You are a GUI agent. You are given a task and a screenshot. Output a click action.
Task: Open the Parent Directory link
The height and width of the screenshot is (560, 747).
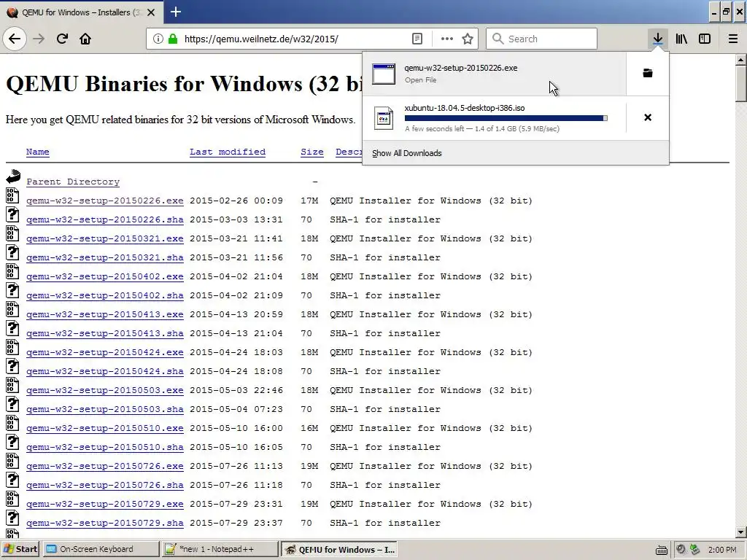73,182
